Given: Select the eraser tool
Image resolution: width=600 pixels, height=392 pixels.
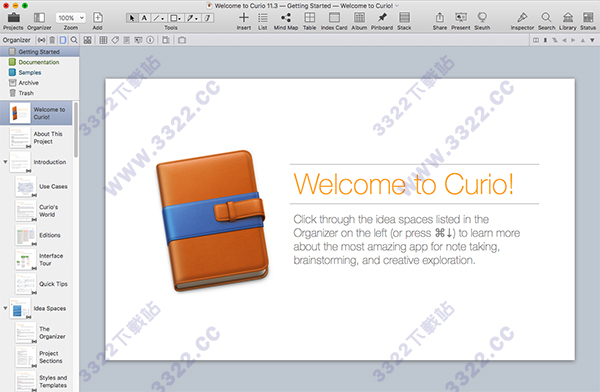Looking at the screenshot, I should [207, 18].
